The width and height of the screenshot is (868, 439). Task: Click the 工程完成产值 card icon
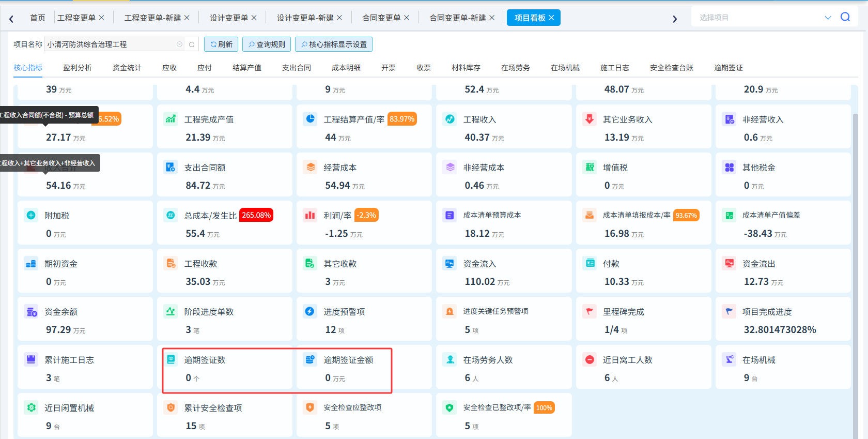pos(171,119)
